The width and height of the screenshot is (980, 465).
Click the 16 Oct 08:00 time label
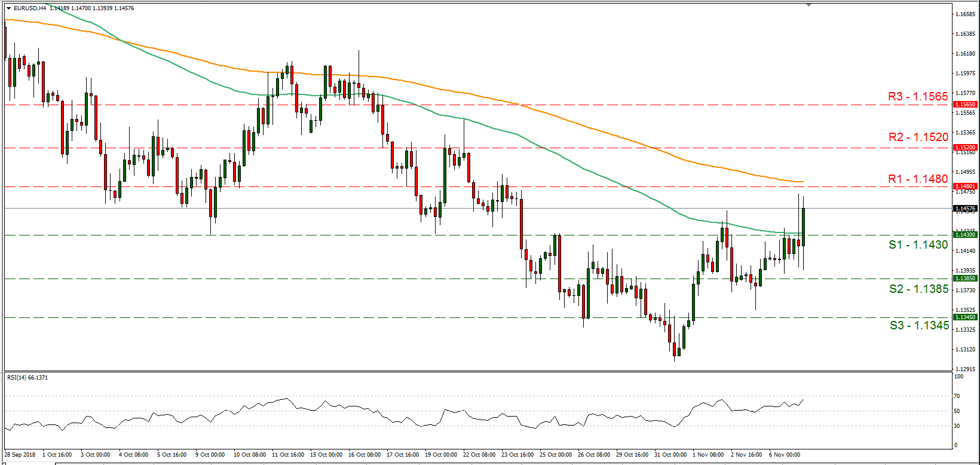pos(365,455)
